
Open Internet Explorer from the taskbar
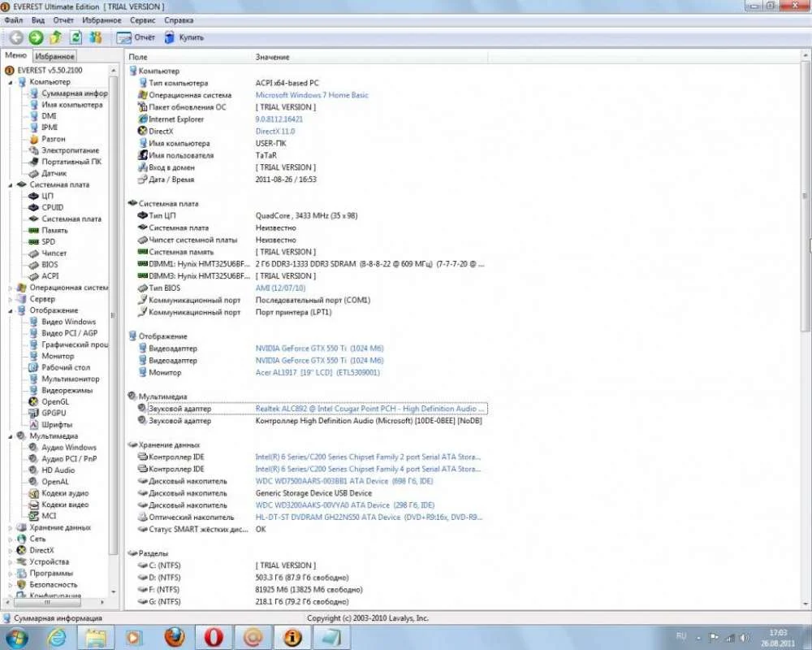click(57, 637)
